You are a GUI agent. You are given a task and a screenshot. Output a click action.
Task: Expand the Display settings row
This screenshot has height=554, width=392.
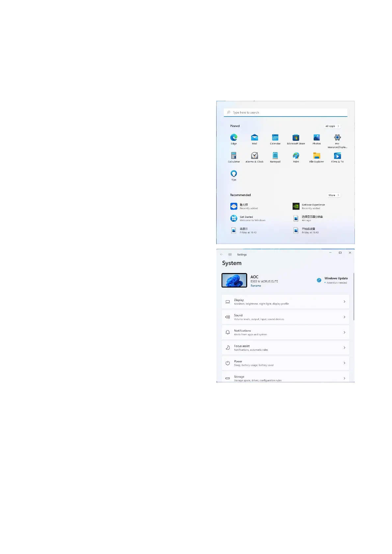(285, 302)
